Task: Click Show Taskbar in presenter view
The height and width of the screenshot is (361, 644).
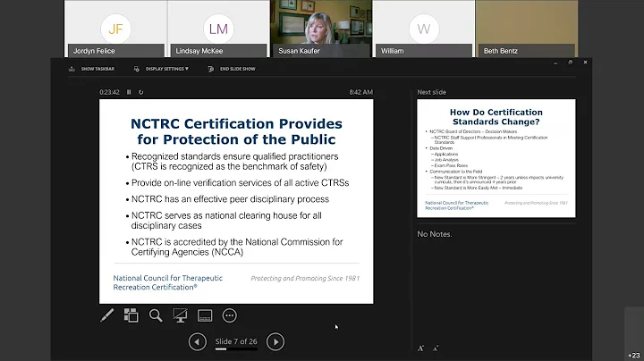Action: 92,69
